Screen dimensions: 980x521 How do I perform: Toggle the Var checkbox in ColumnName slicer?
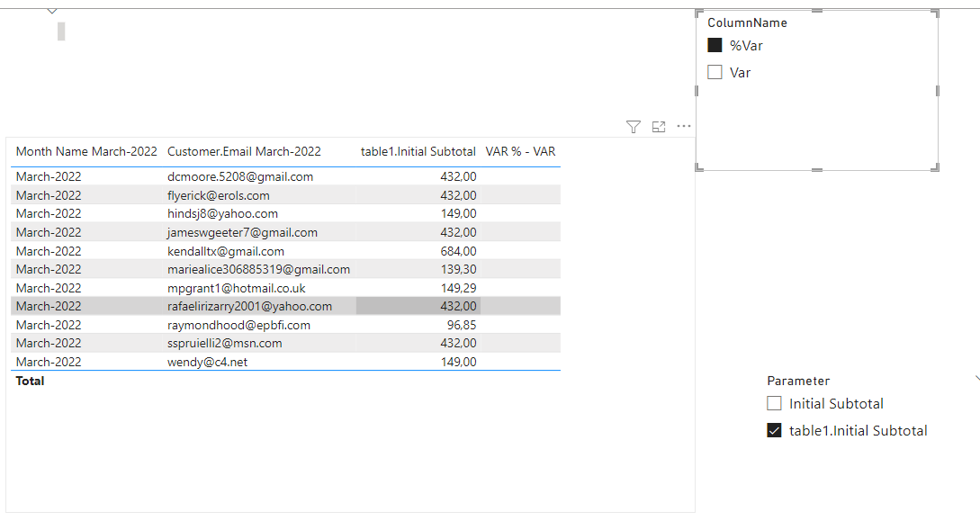(715, 73)
